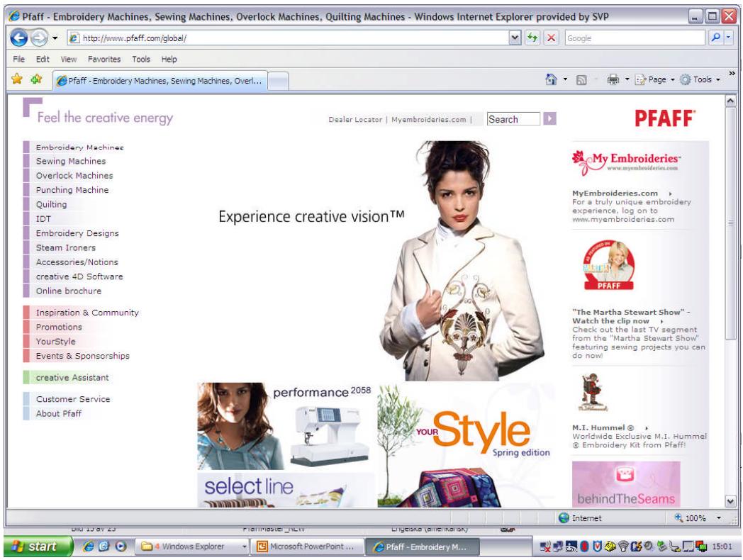
Task: Open Online brochure link
Action: pyautogui.click(x=69, y=291)
